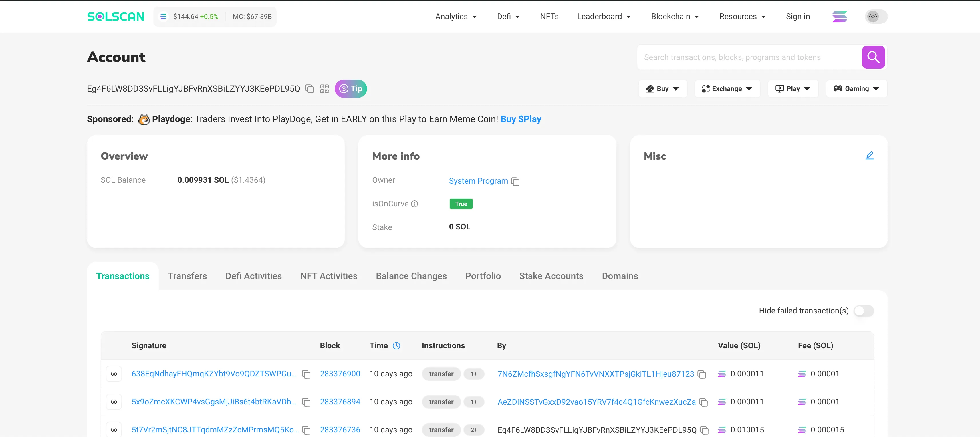This screenshot has width=980, height=437.
Task: Expand the Analytics dropdown menu
Action: [x=456, y=16]
